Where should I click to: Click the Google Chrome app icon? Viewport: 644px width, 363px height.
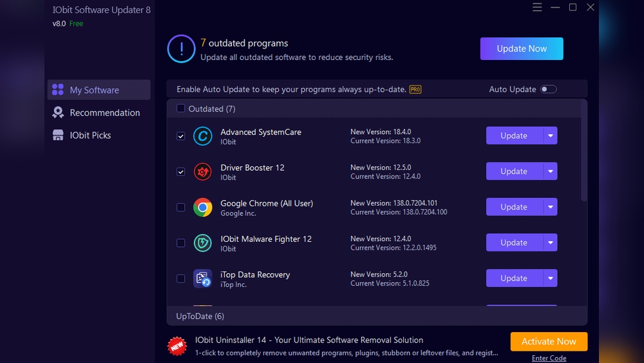[x=202, y=207]
